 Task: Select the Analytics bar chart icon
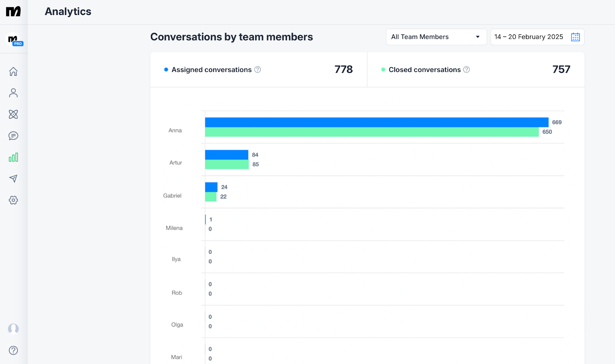click(13, 157)
